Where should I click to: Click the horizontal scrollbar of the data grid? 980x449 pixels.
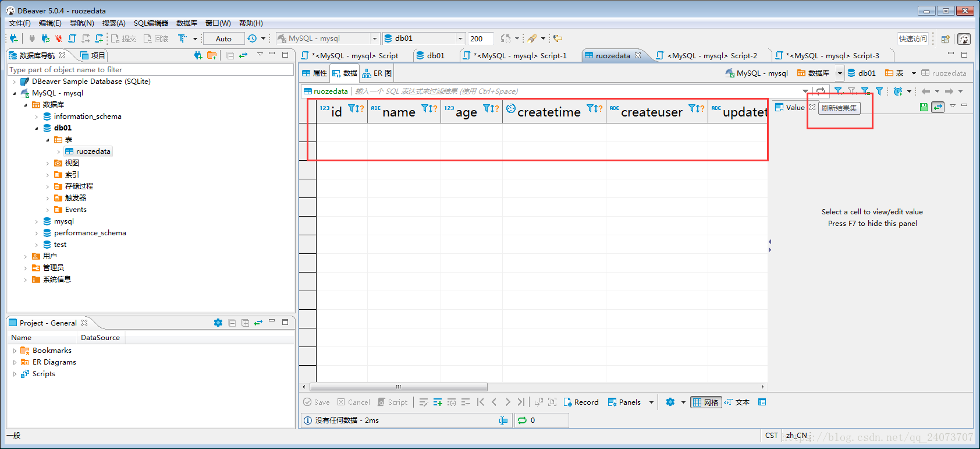399,387
